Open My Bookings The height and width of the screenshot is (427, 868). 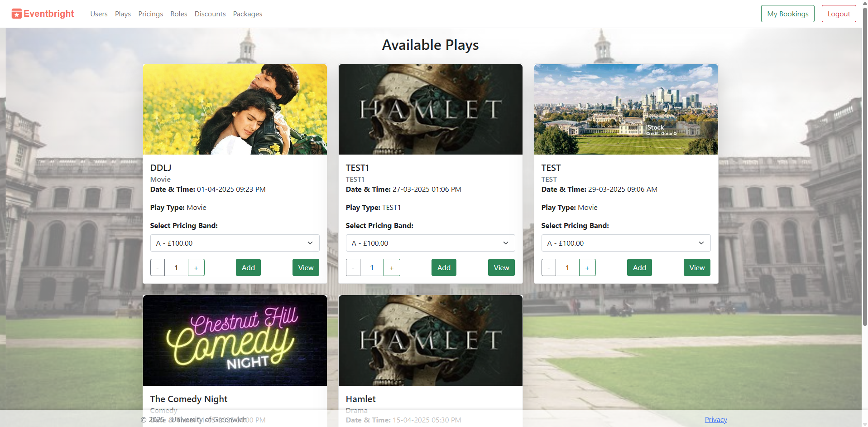[x=787, y=13]
